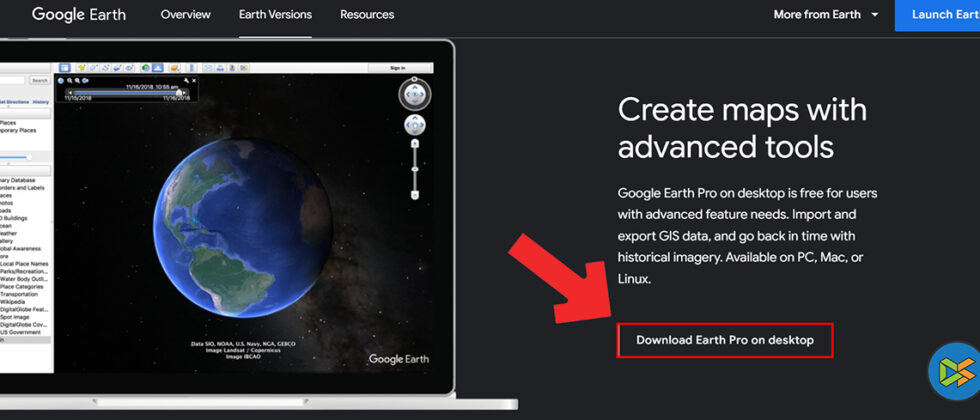
Task: Click the sidebar search input field
Action: coord(12,81)
